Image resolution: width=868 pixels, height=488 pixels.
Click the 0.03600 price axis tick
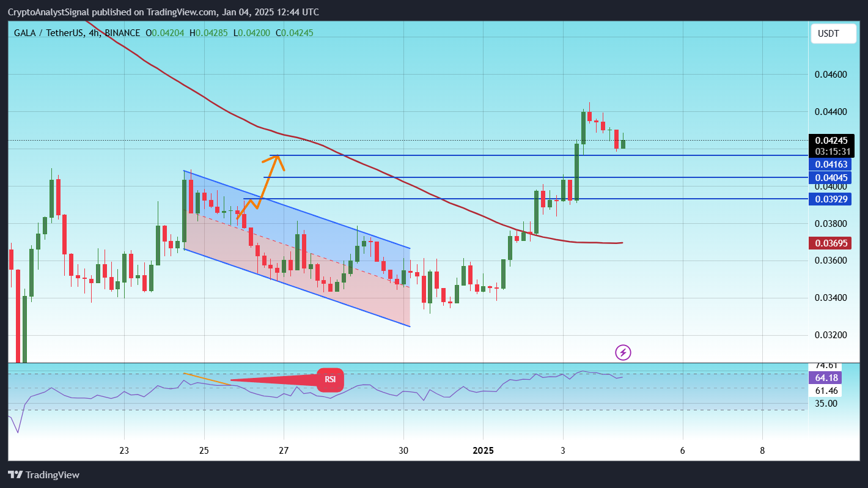click(x=831, y=261)
